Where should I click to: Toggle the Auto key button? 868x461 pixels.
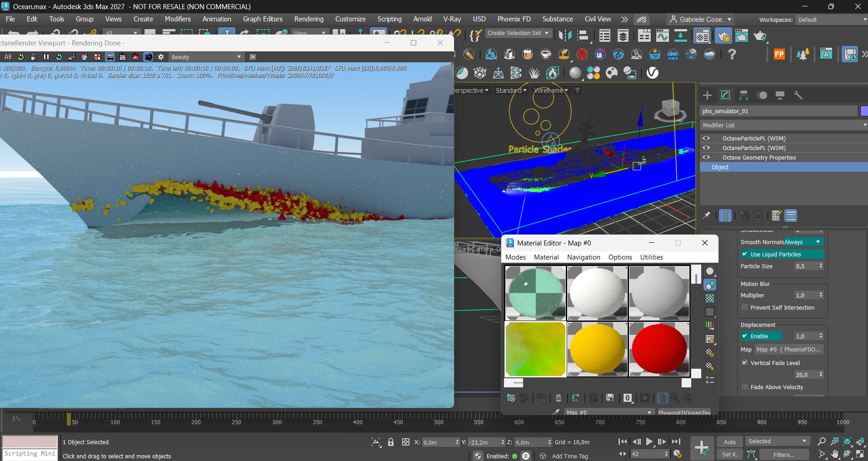click(729, 442)
